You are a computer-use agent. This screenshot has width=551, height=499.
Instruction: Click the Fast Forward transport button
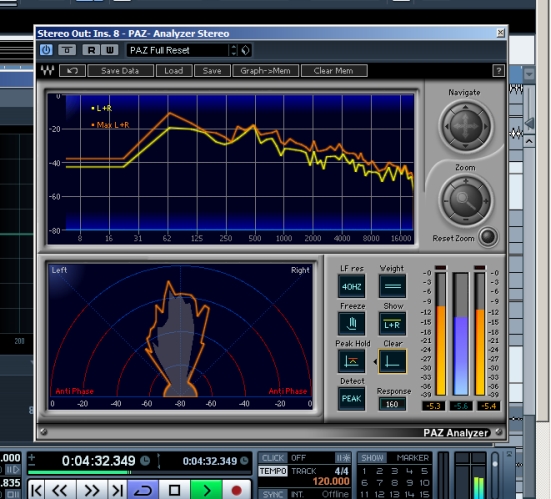pos(91,490)
